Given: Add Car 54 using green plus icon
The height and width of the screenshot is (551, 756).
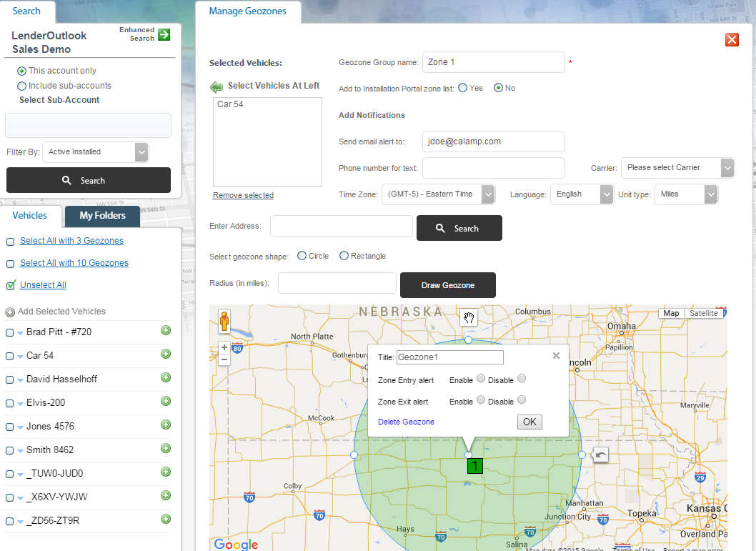Looking at the screenshot, I should click(166, 354).
